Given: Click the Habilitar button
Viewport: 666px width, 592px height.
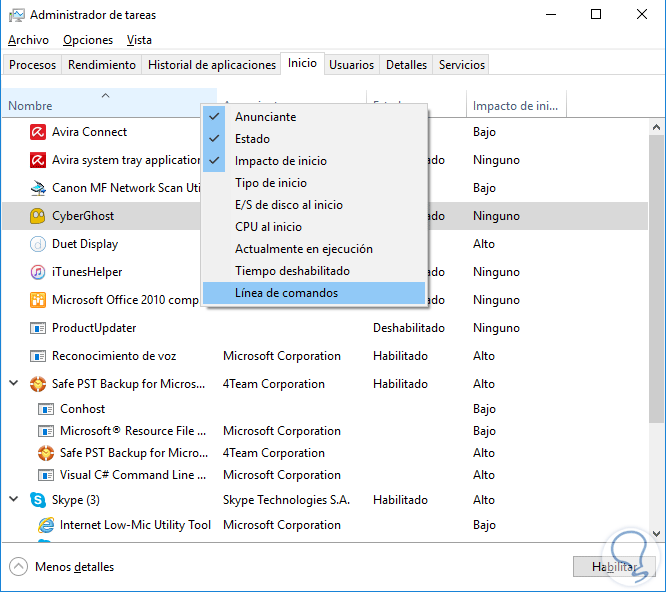Looking at the screenshot, I should point(614,567).
